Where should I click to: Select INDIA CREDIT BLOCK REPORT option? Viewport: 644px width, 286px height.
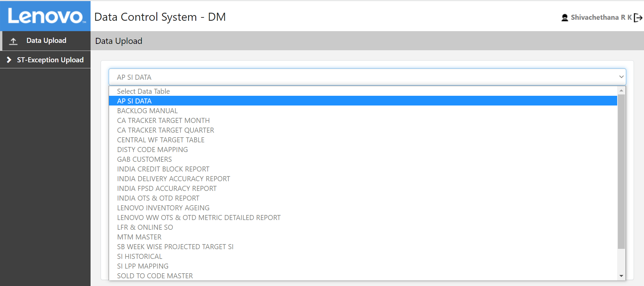click(x=163, y=169)
